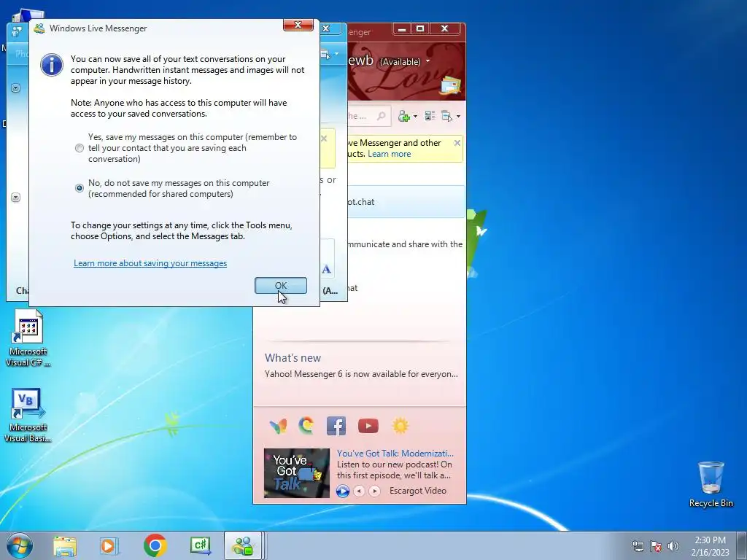Viewport: 747px width, 560px height.
Task: Open the Recycle Bin
Action: click(x=711, y=484)
